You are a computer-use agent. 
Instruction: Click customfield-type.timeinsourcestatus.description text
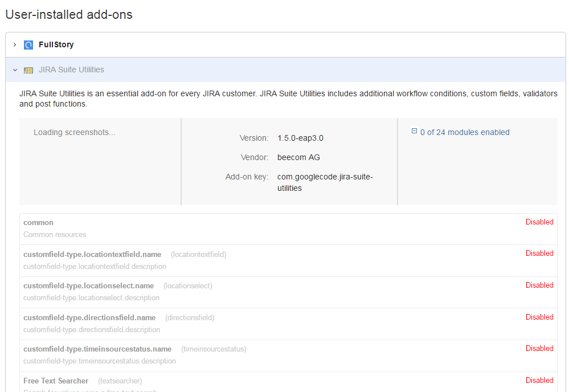point(100,361)
